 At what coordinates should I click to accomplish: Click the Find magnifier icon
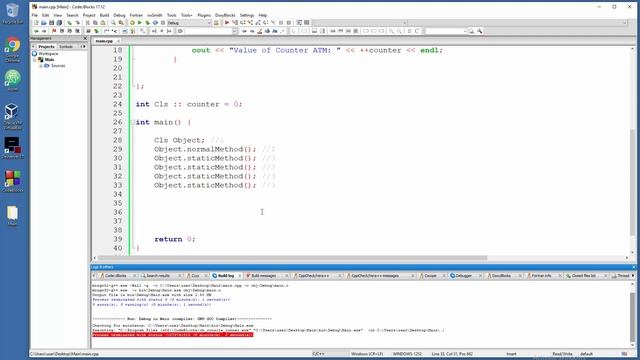tap(113, 23)
